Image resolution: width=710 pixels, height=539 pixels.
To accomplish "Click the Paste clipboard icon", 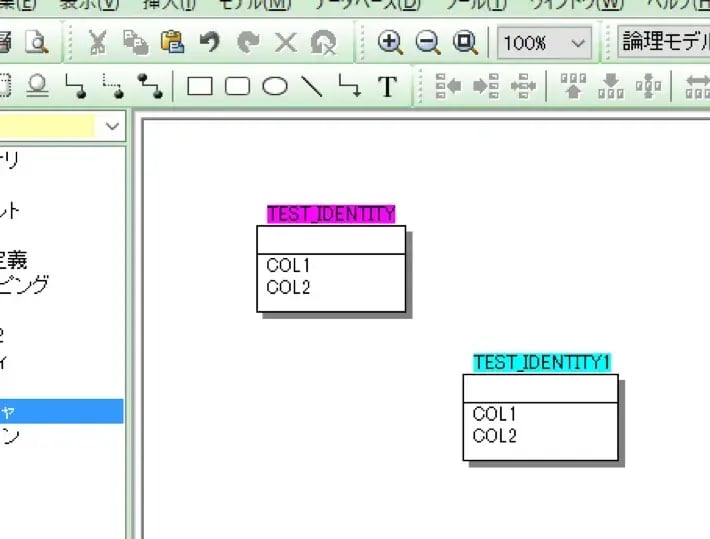I will pos(172,42).
